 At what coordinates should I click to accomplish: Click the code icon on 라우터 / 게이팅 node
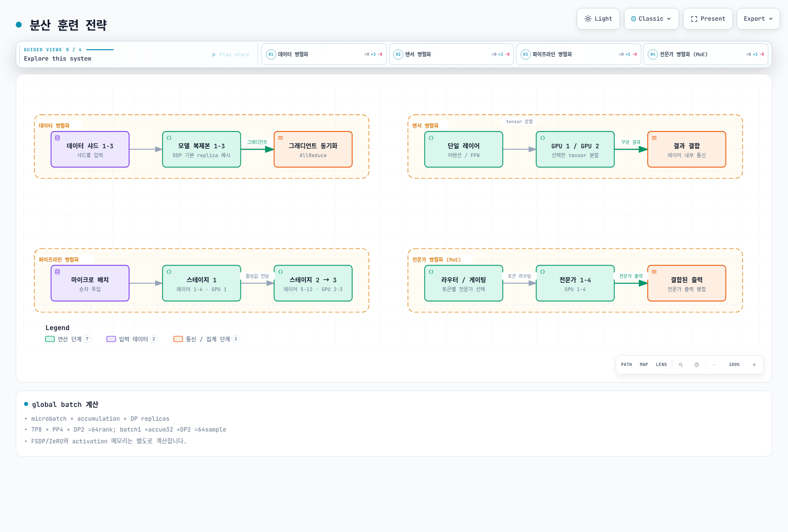click(431, 272)
